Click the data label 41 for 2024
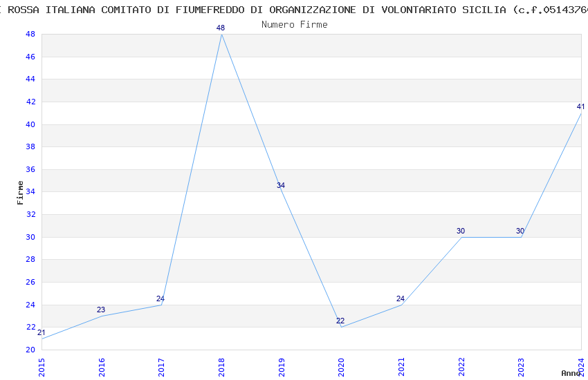Viewport: 588px width, 380px height. 580,106
